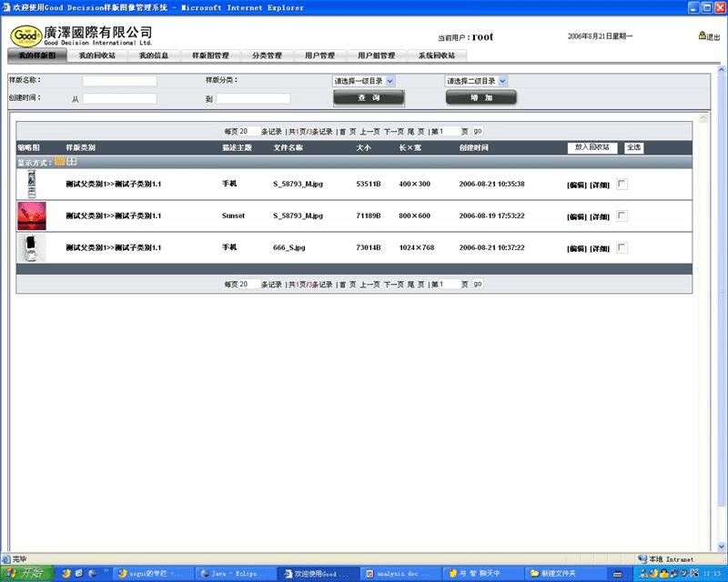Click the 查询 search button
This screenshot has width=728, height=582.
tap(369, 98)
